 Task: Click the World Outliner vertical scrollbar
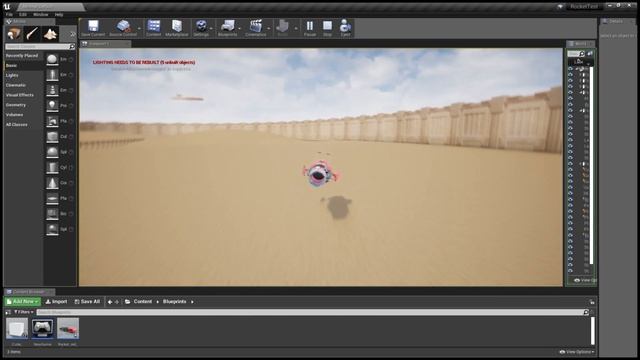click(x=591, y=165)
